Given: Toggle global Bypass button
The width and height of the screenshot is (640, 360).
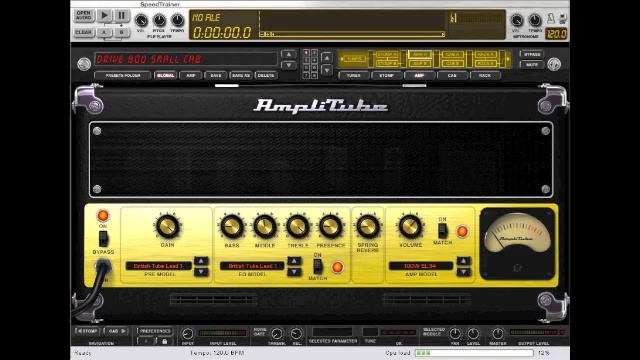Looking at the screenshot, I should 532,54.
